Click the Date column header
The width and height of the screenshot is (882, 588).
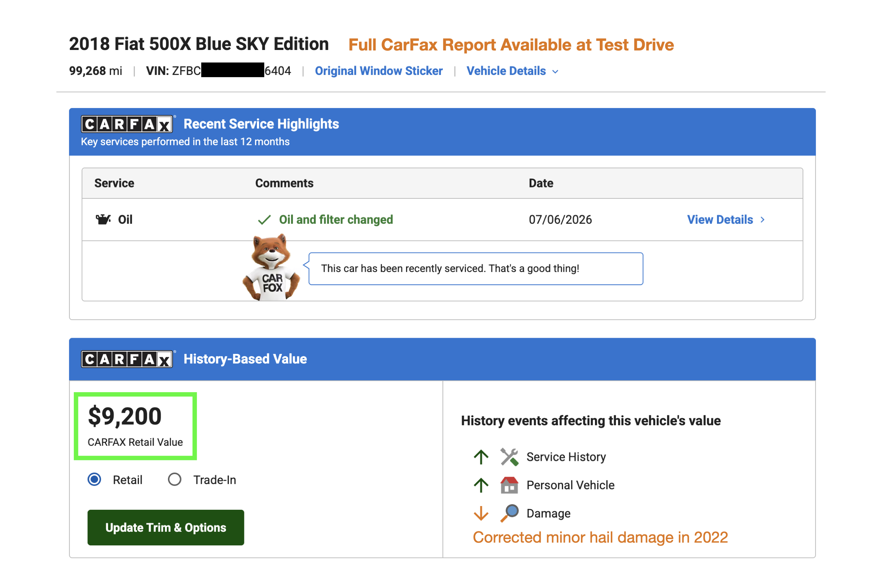click(x=541, y=183)
